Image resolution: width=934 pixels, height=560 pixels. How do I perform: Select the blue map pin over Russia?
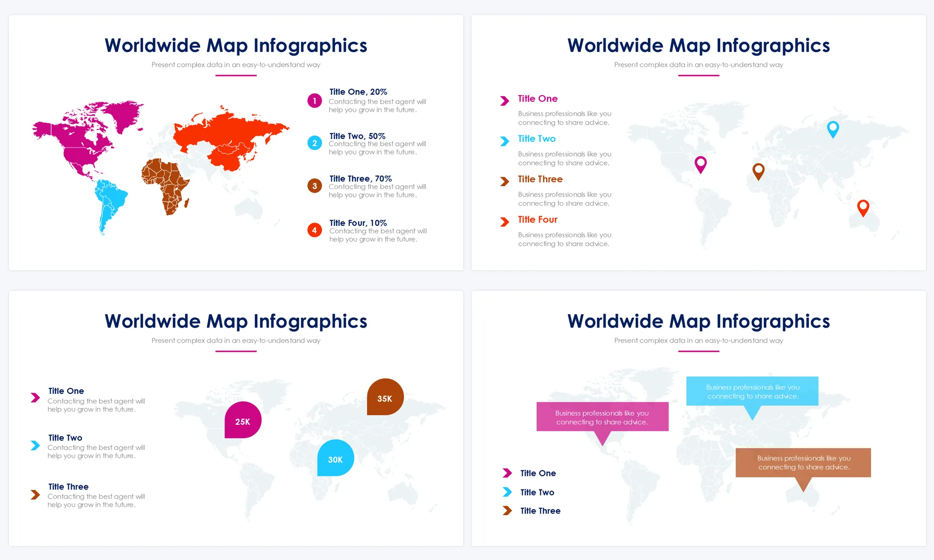click(x=833, y=128)
